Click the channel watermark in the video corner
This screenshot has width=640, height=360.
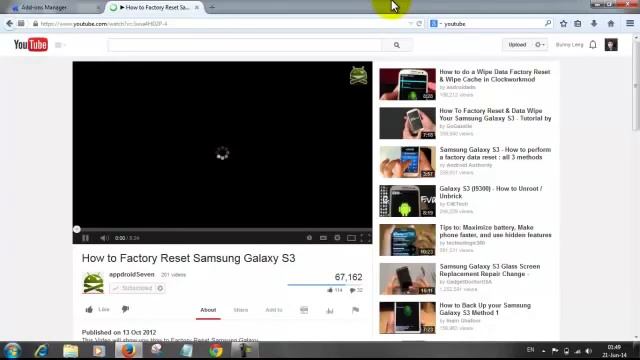point(358,76)
